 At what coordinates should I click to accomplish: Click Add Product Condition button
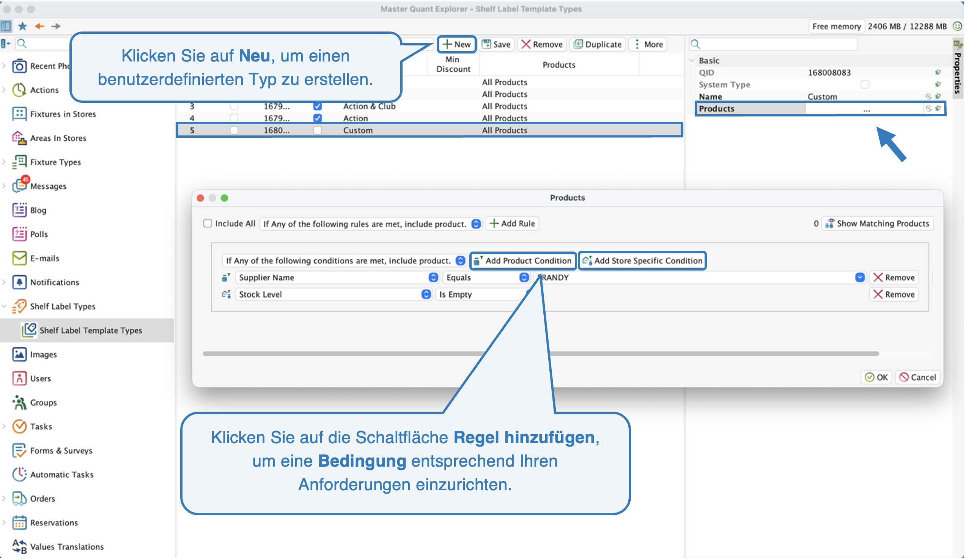524,261
